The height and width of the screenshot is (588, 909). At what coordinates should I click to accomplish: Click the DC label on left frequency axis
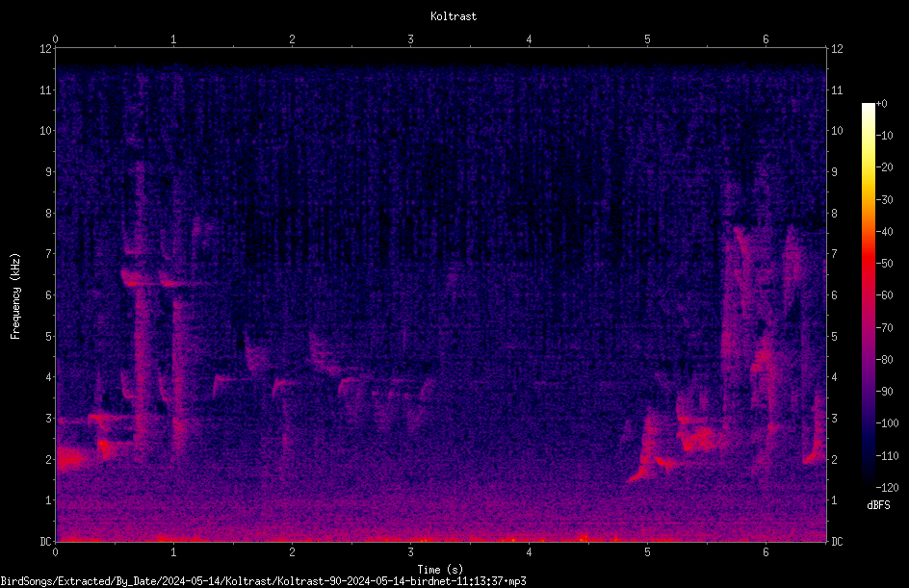46,541
